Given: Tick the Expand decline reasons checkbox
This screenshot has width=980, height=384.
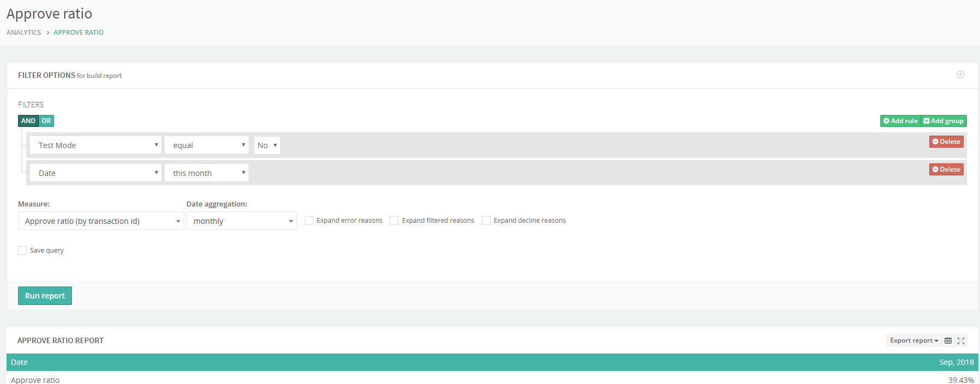Looking at the screenshot, I should click(x=486, y=221).
